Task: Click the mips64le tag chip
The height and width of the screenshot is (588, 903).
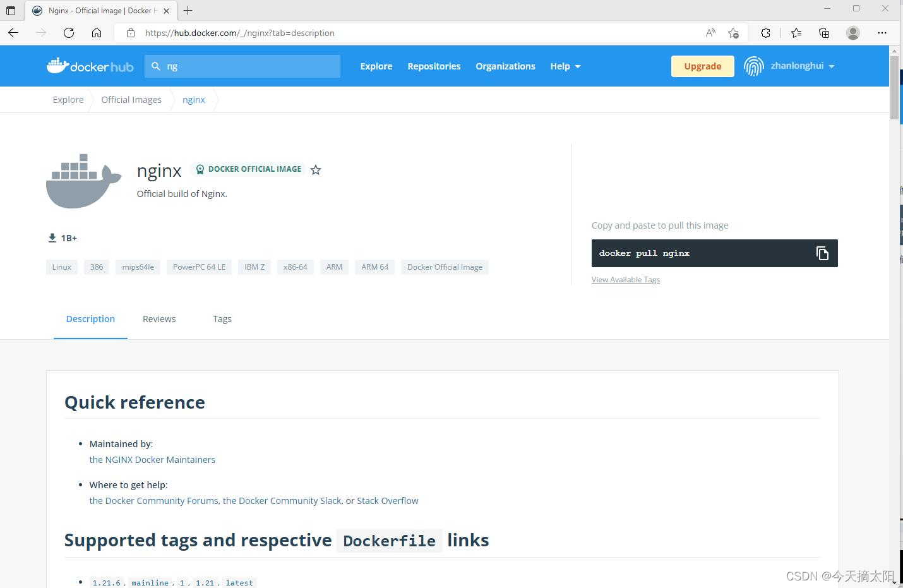Action: point(138,267)
